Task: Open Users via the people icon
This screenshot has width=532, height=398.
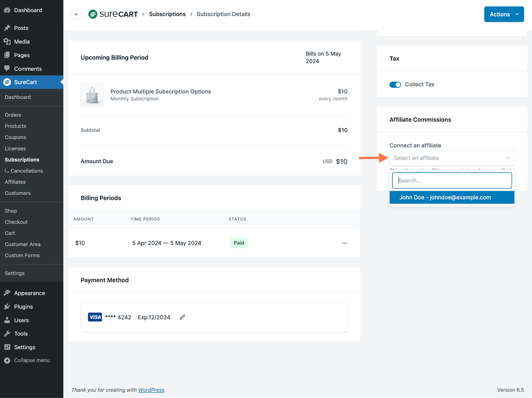Action: (x=7, y=320)
